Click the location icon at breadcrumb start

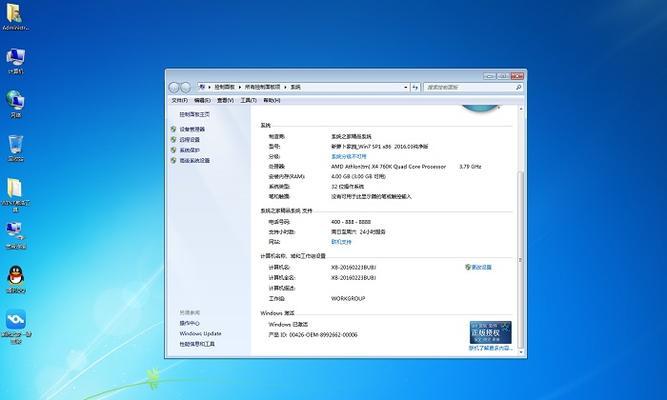click(x=202, y=87)
